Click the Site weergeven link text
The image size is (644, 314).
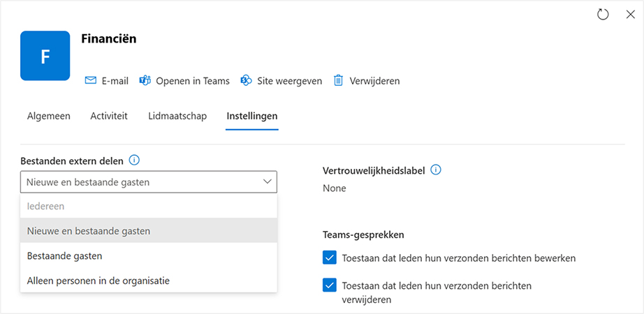coord(288,81)
